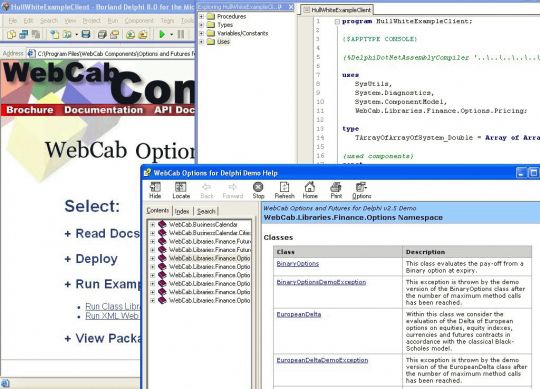Switch to the Index tab in the help window
The image size is (540, 389).
tap(182, 211)
